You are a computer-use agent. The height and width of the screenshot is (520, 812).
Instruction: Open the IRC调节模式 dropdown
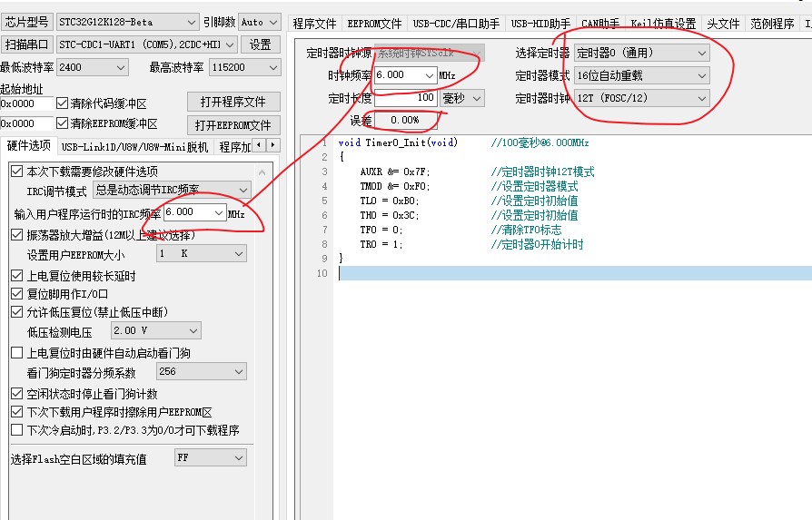[172, 190]
